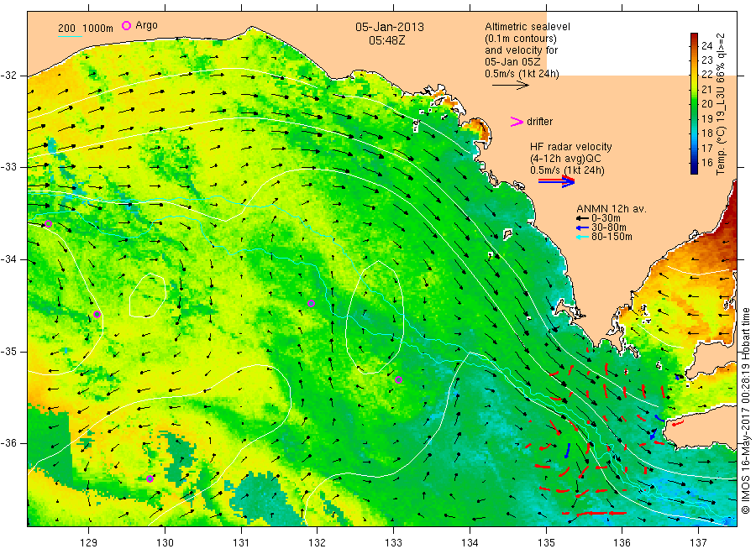Screen dimensions: 756x554
Task: Click the colorbar tick label 19
Action: (706, 119)
